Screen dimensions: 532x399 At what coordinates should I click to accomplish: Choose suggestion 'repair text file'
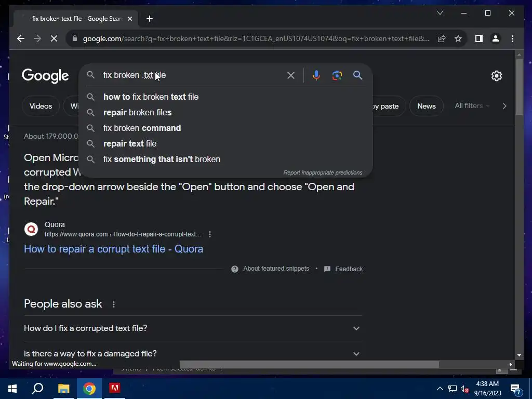click(x=226, y=143)
